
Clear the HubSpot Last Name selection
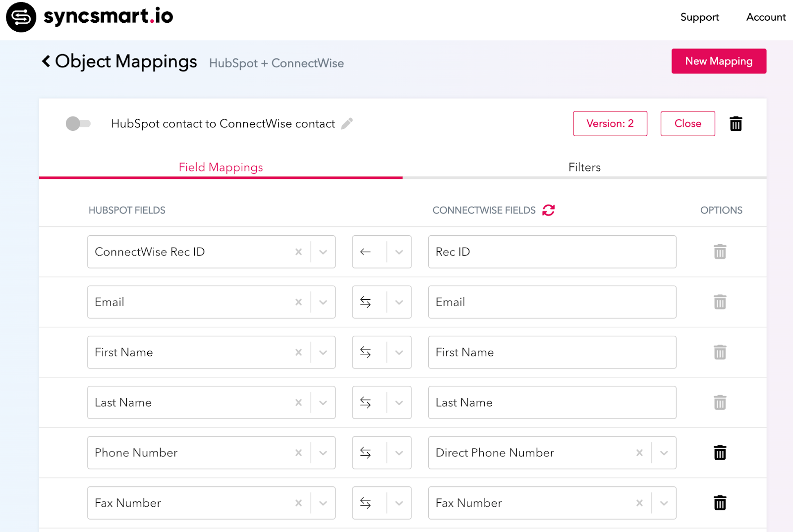[298, 403]
